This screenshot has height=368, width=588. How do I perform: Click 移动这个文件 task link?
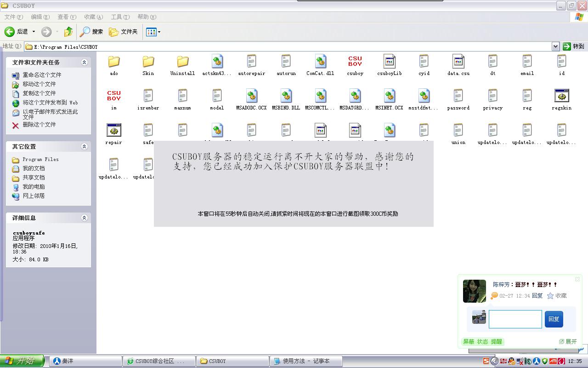[x=39, y=84]
